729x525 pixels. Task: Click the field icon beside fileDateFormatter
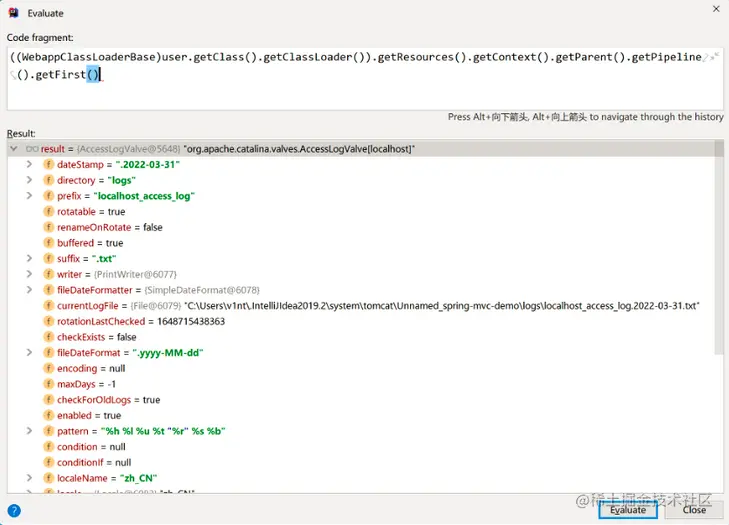click(x=48, y=290)
